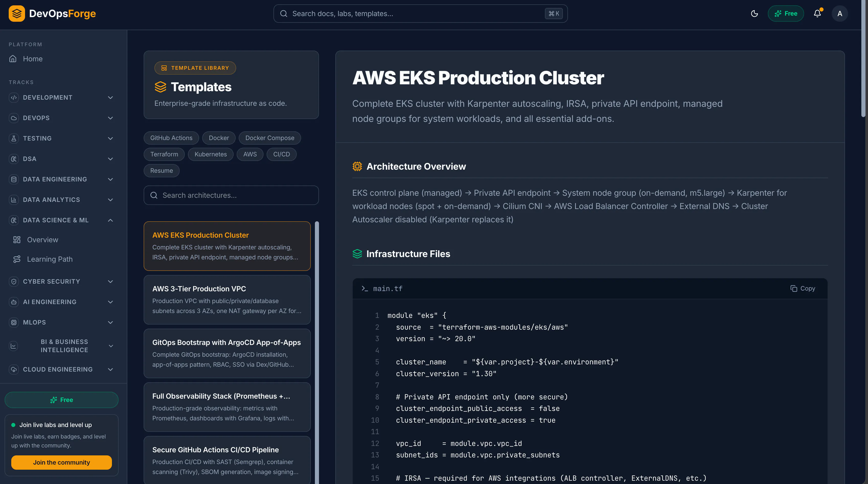The image size is (868, 484).
Task: Click the MLOps chip icon
Action: point(14,322)
